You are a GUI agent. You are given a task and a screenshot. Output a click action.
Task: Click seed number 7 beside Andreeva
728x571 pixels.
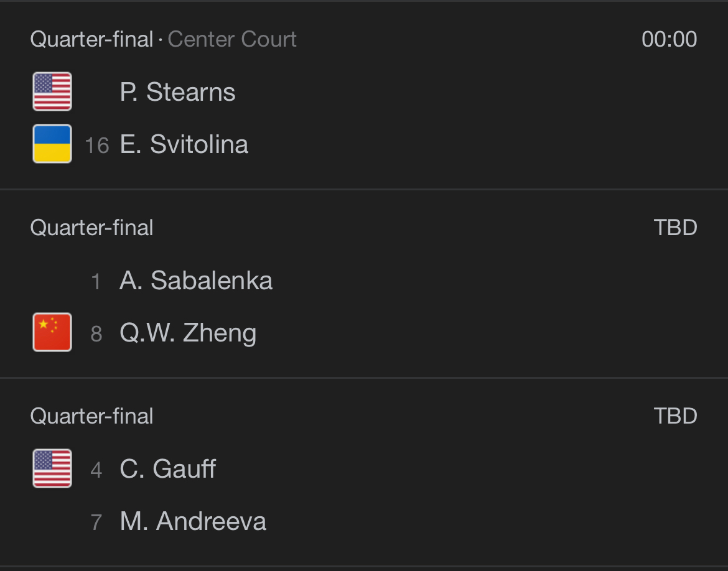(96, 522)
